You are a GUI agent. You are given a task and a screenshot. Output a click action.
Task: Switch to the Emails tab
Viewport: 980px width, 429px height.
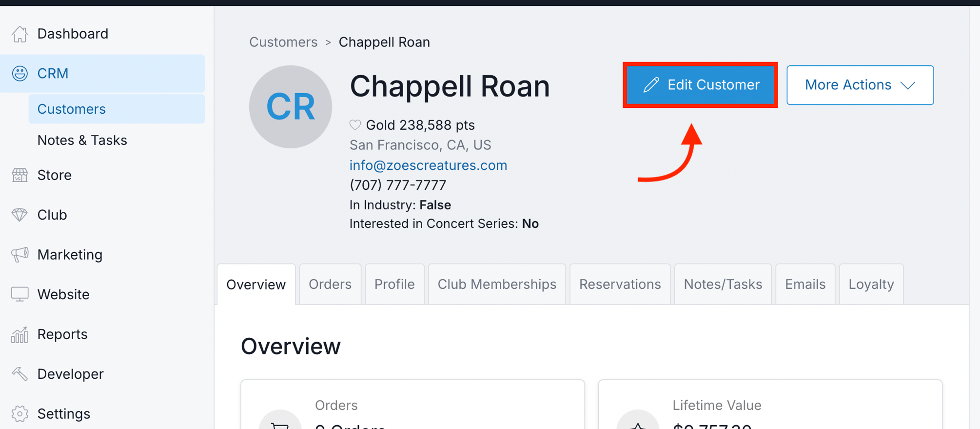[x=805, y=284]
